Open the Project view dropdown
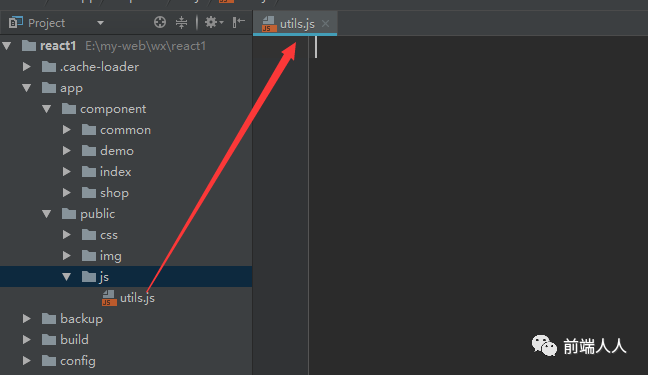 click(100, 23)
